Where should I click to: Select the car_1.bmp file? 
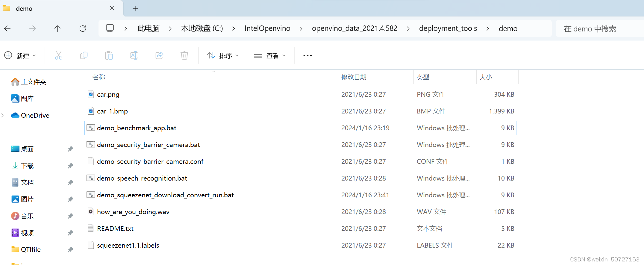(300, 111)
